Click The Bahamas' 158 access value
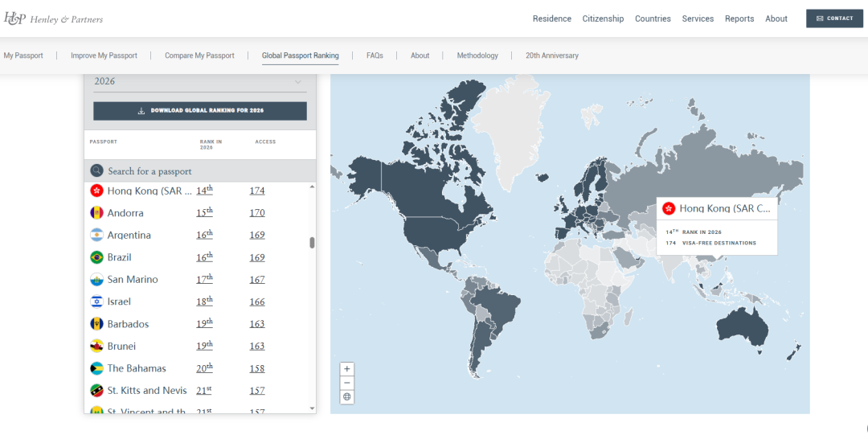 [x=257, y=368]
